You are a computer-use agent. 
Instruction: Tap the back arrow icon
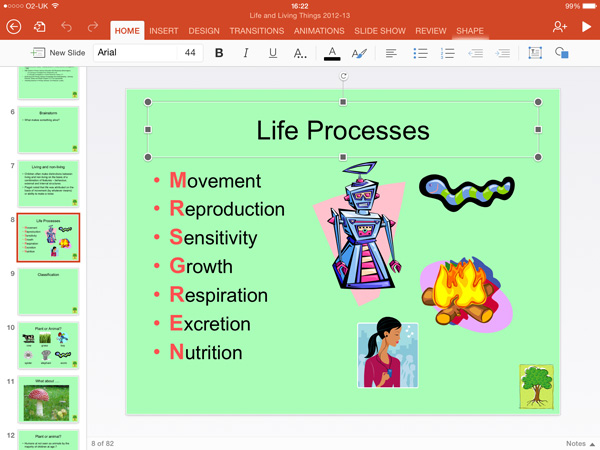click(14, 27)
